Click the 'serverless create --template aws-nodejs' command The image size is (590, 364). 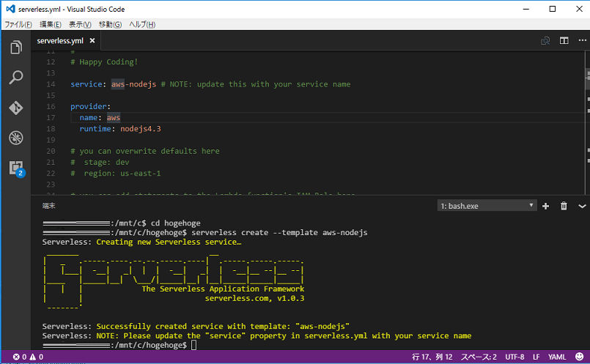click(x=279, y=233)
